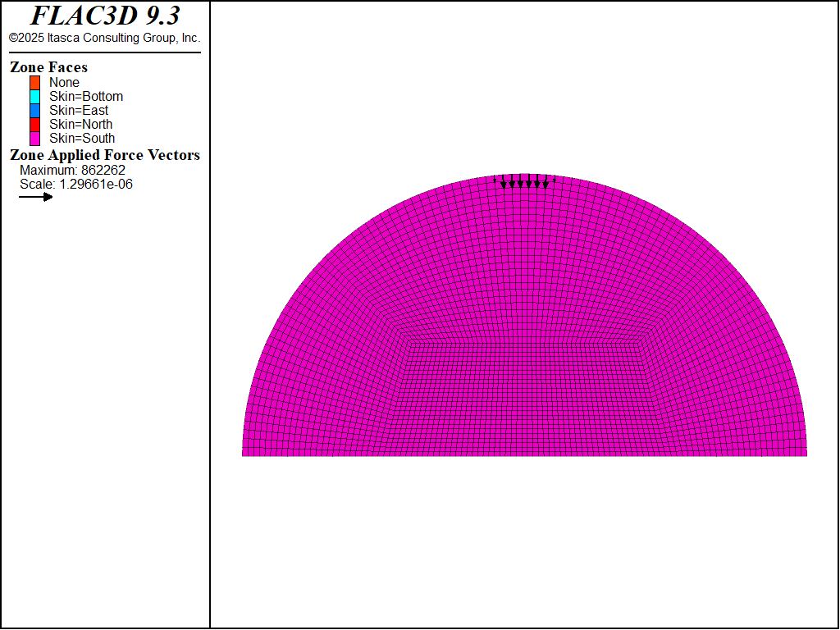Click the Scale: 1.29661e-06 text
The height and width of the screenshot is (630, 840).
click(76, 184)
